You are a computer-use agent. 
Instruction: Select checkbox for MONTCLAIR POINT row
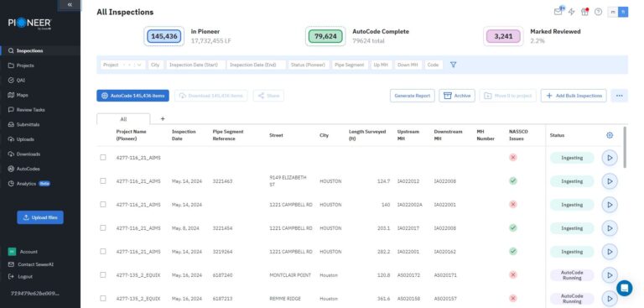[x=103, y=274]
